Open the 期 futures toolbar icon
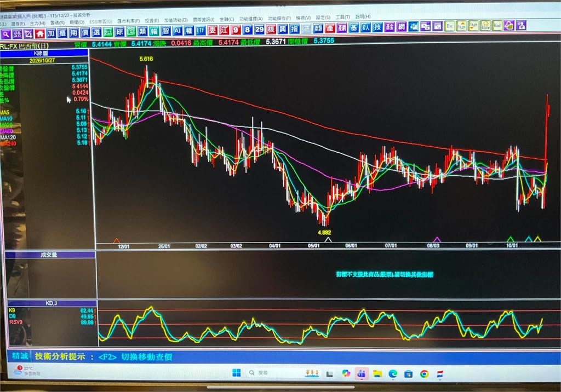This screenshot has width=561, height=392. (x=74, y=33)
